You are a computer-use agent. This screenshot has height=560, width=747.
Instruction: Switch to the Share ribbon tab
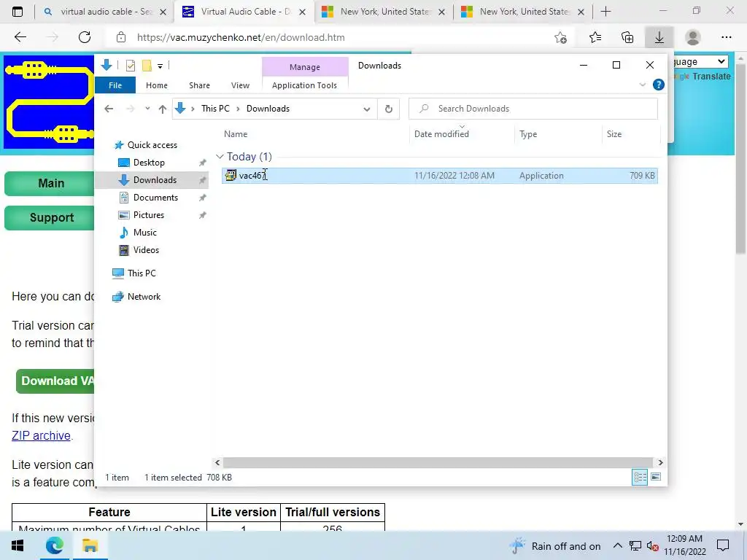click(x=199, y=85)
